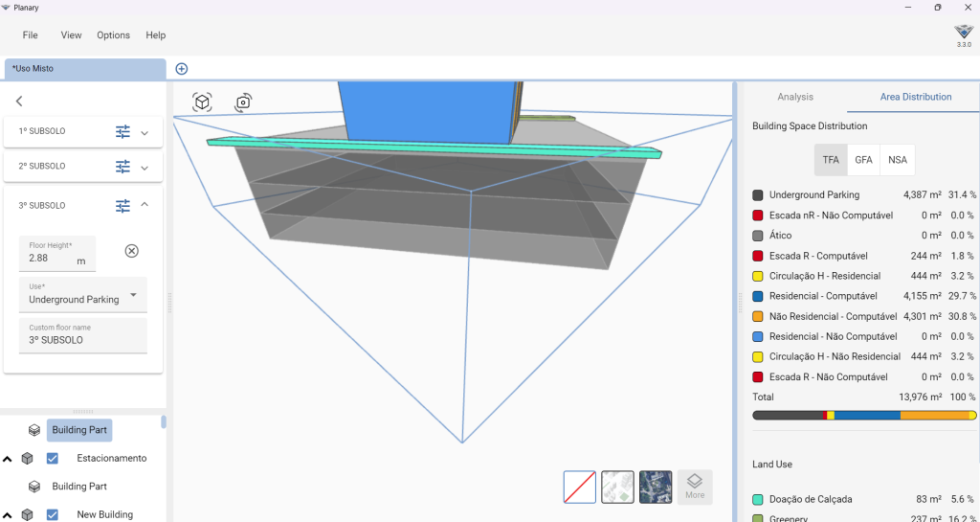Open the Help menu
Viewport: 980px width, 522px height.
point(156,35)
